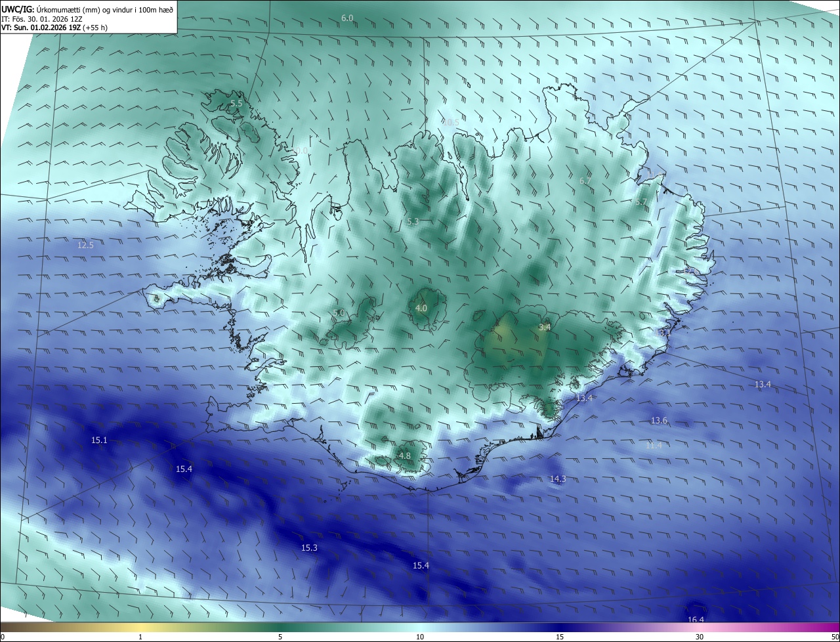Click the 1 tick on the colour scale

pyautogui.click(x=140, y=637)
